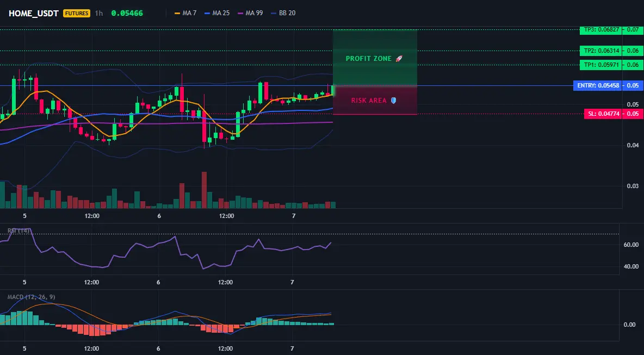The image size is (644, 355).
Task: Click the date 6 on main chart time axis
Action: (159, 216)
